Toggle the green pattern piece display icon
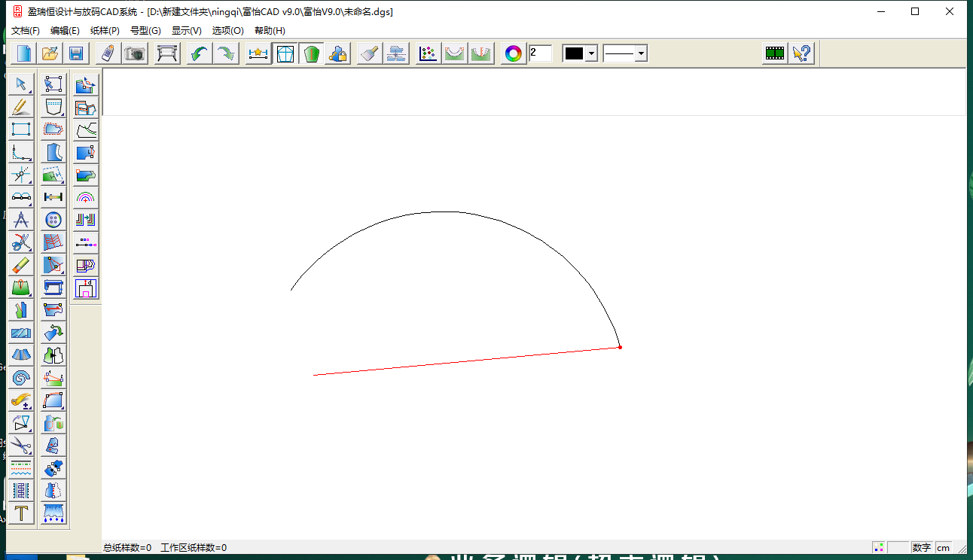Image resolution: width=973 pixels, height=560 pixels. pyautogui.click(x=311, y=53)
